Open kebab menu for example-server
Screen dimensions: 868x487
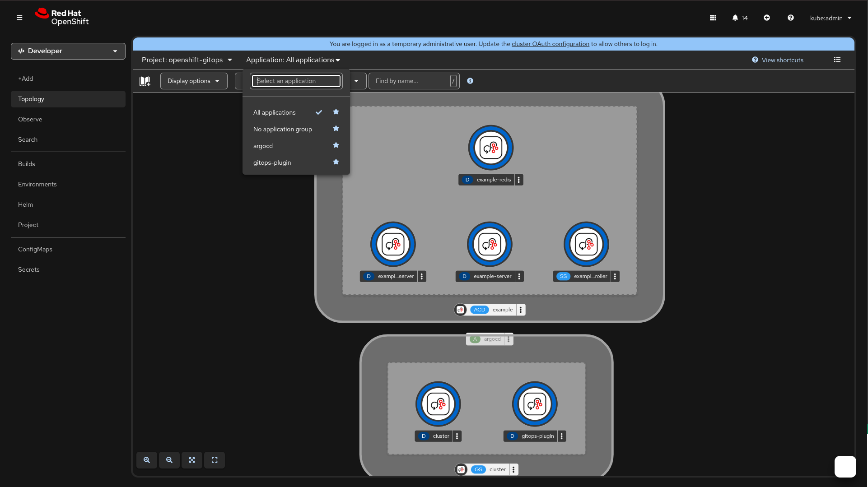point(519,276)
